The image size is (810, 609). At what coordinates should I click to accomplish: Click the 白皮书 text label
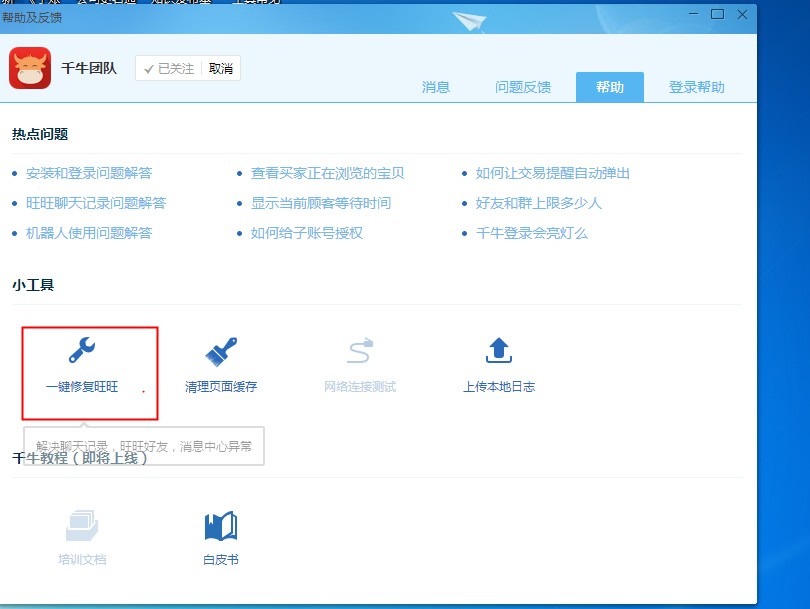pos(221,559)
